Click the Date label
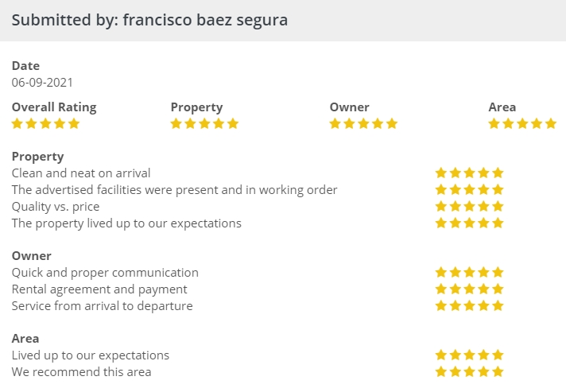Viewport: 566px width, 392px height. (25, 66)
